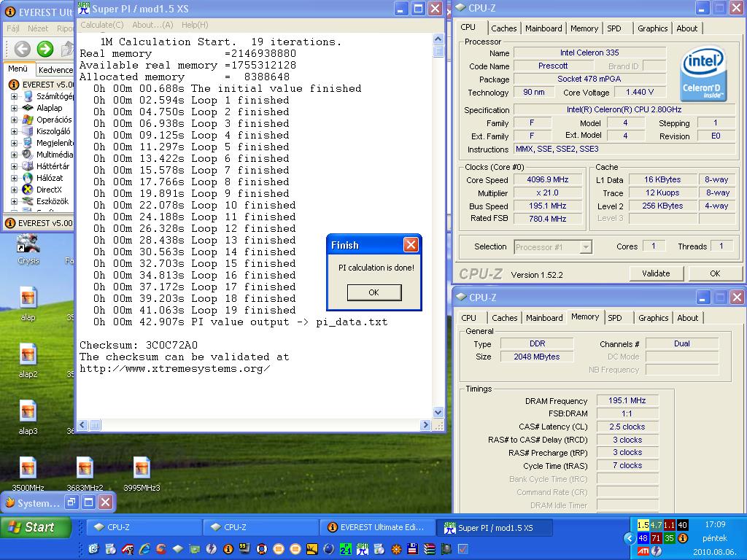
Task: Expand the Multimédia tree node
Action: tap(15, 155)
